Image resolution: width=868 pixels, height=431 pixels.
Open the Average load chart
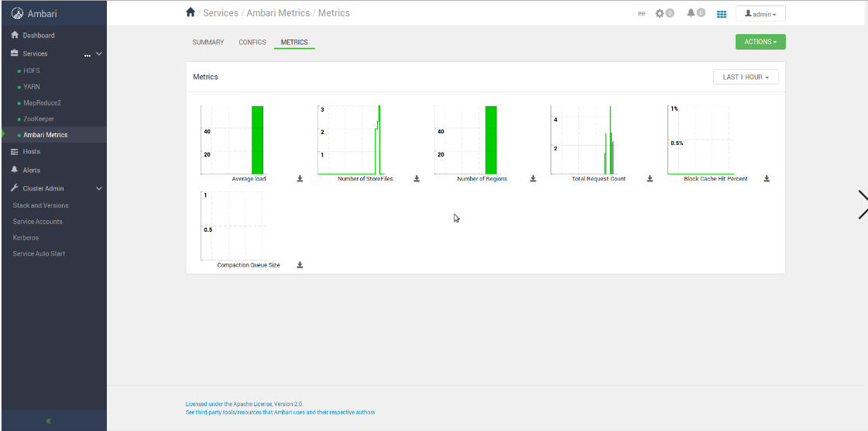[234, 140]
